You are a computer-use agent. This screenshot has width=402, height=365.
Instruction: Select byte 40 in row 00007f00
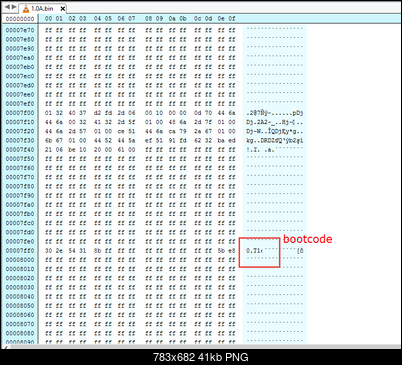point(72,113)
